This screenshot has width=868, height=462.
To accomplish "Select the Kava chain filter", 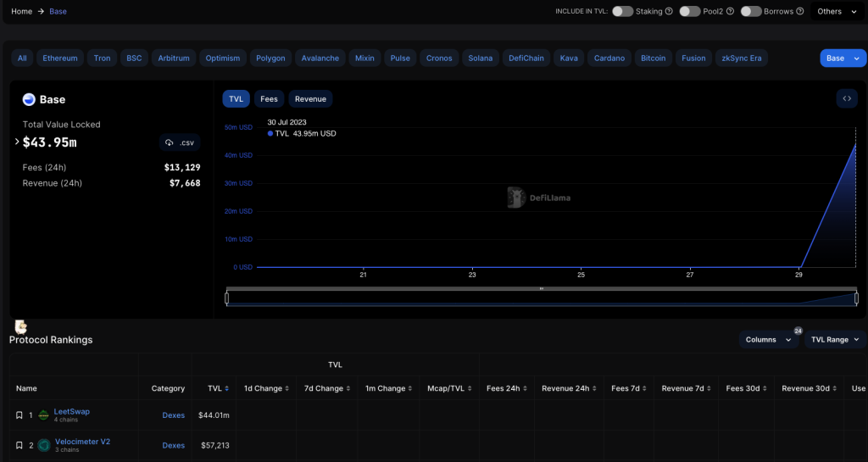I will [x=569, y=58].
